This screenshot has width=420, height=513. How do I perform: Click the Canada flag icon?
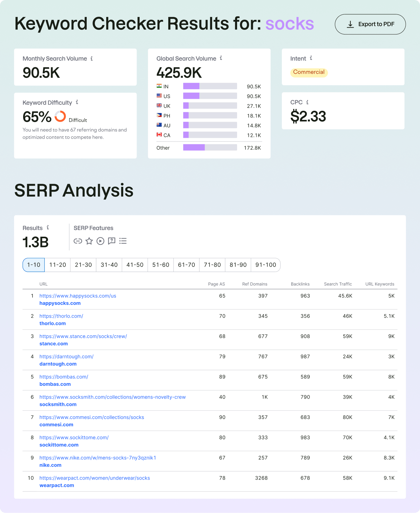click(x=159, y=135)
